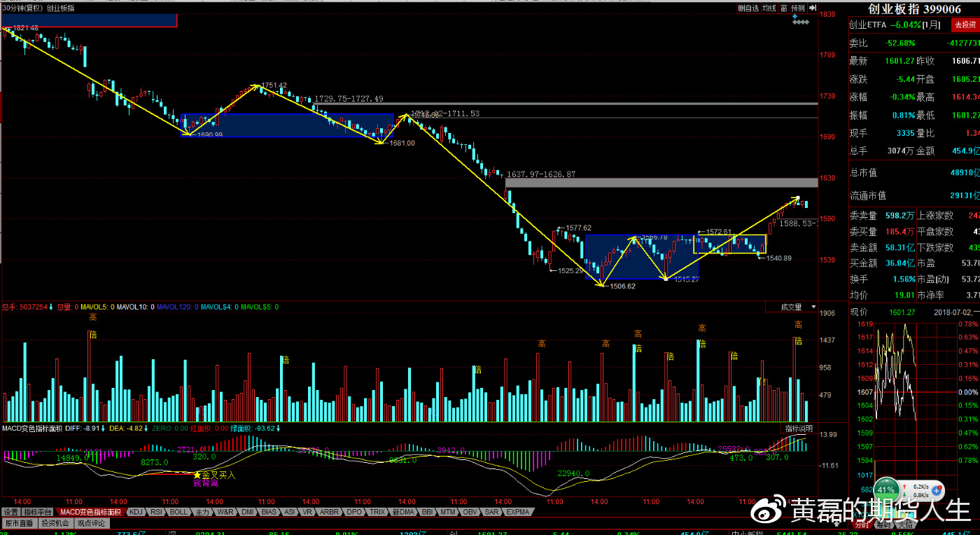The width and height of the screenshot is (980, 535).
Task: Click the down arrow next to 总手 value
Action: pos(50,307)
